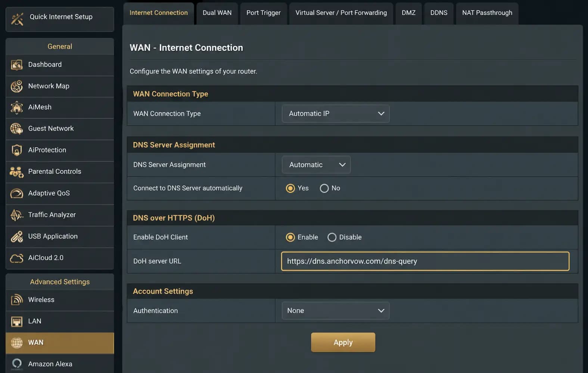Click the Guest Network icon
Screen dimensions: 588x373
[x=16, y=129]
